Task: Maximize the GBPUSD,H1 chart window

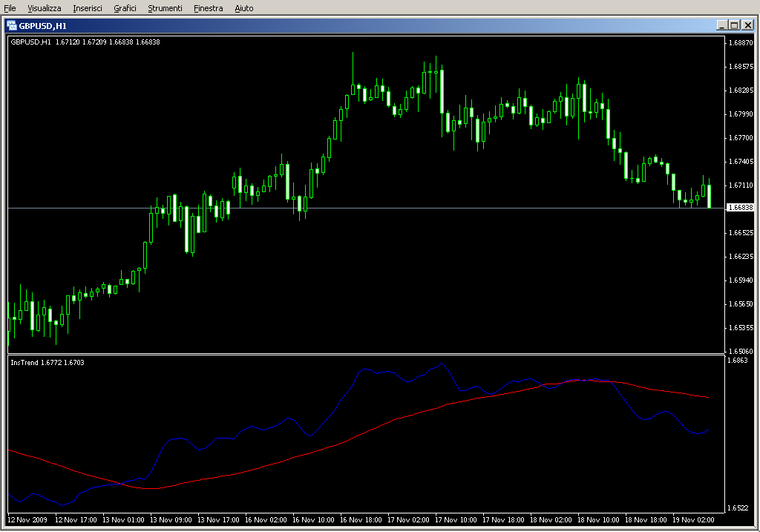Action: click(734, 25)
